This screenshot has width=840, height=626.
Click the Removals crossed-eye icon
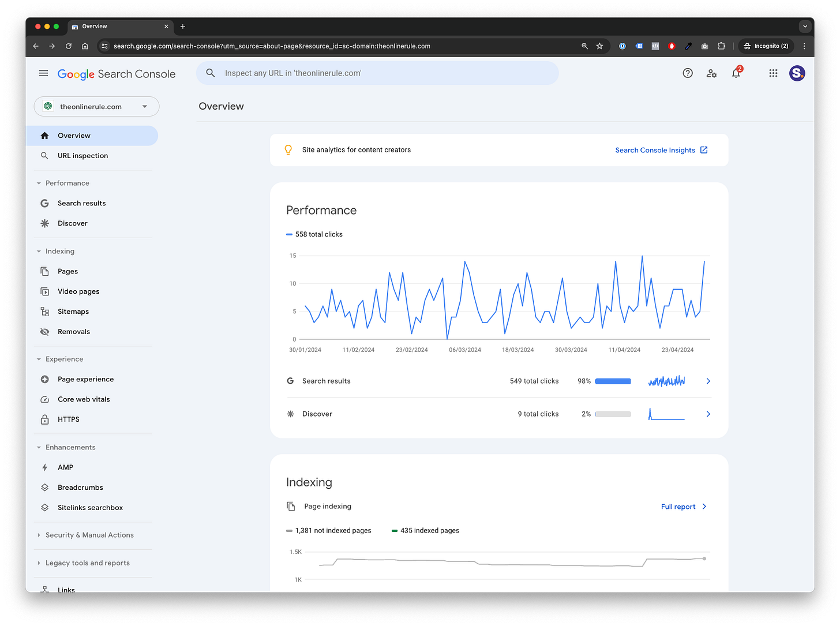point(44,332)
